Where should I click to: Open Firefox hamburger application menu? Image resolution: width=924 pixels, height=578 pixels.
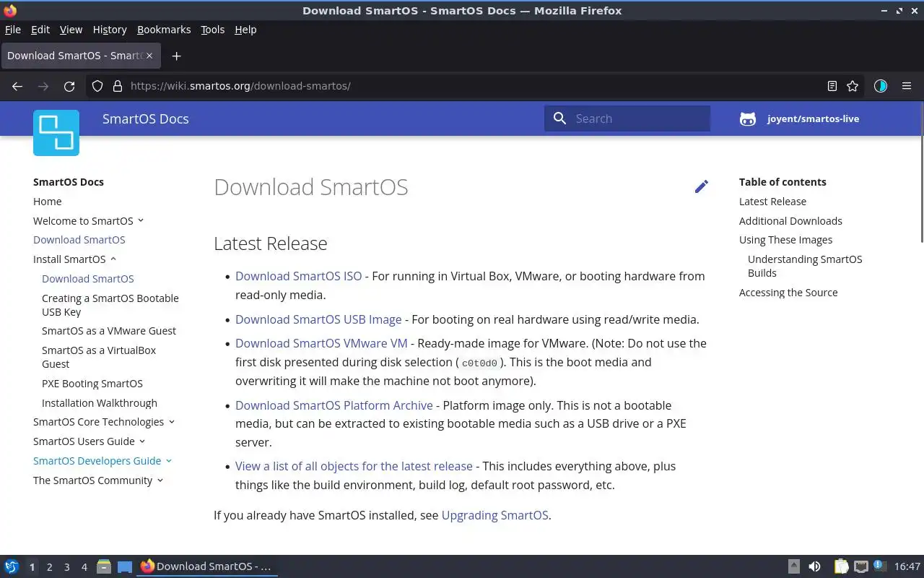pyautogui.click(x=907, y=86)
